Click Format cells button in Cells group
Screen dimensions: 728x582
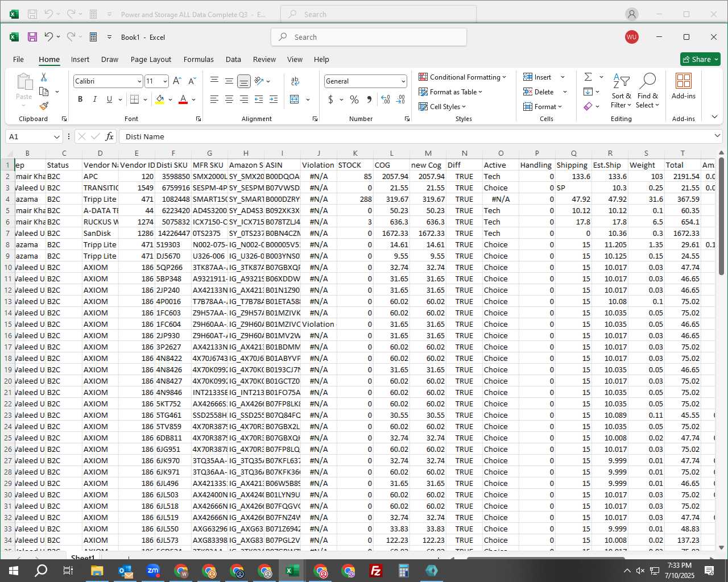[543, 106]
